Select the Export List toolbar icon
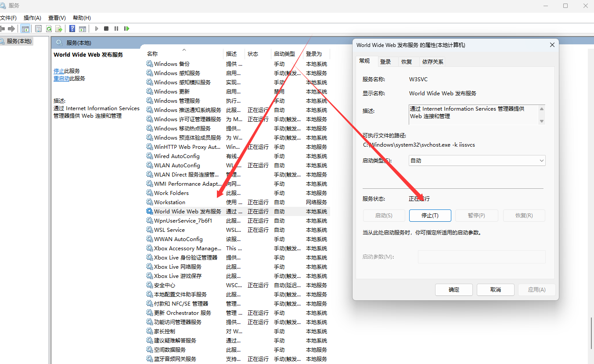The width and height of the screenshot is (594, 364). point(59,29)
